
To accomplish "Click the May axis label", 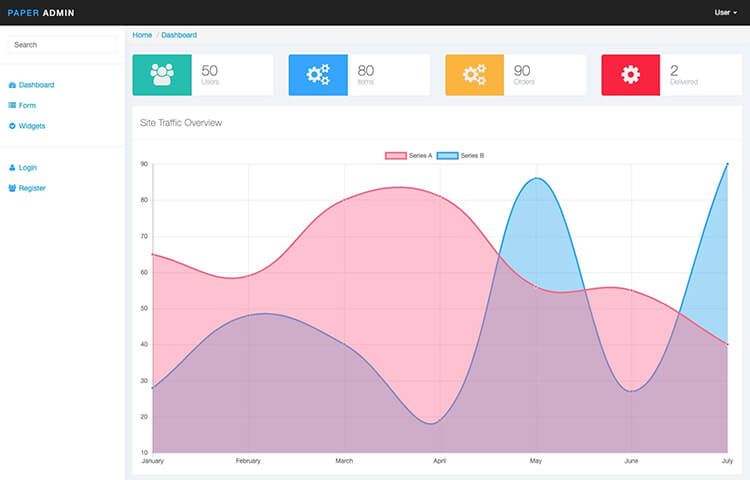I will coord(536,461).
